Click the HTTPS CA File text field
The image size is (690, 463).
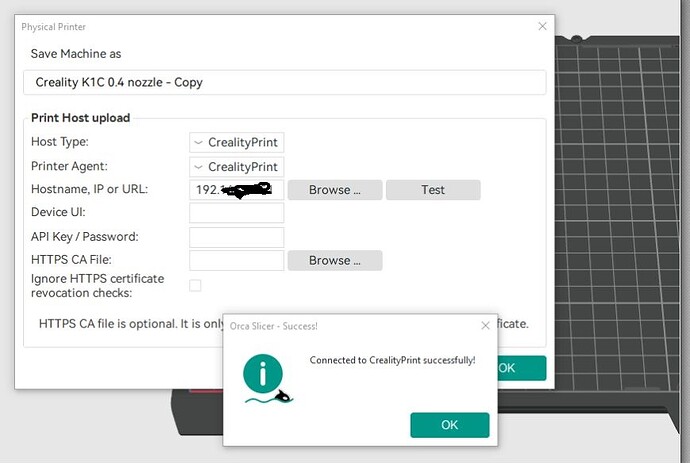pos(237,260)
